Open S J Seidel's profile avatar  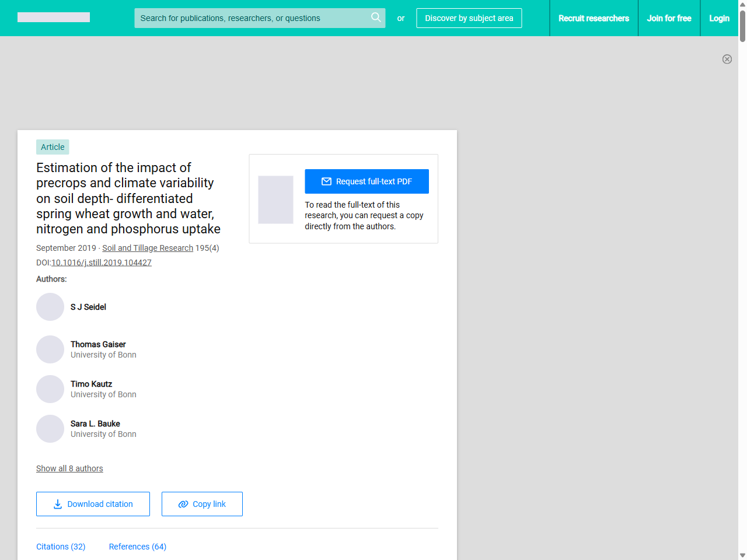point(50,306)
